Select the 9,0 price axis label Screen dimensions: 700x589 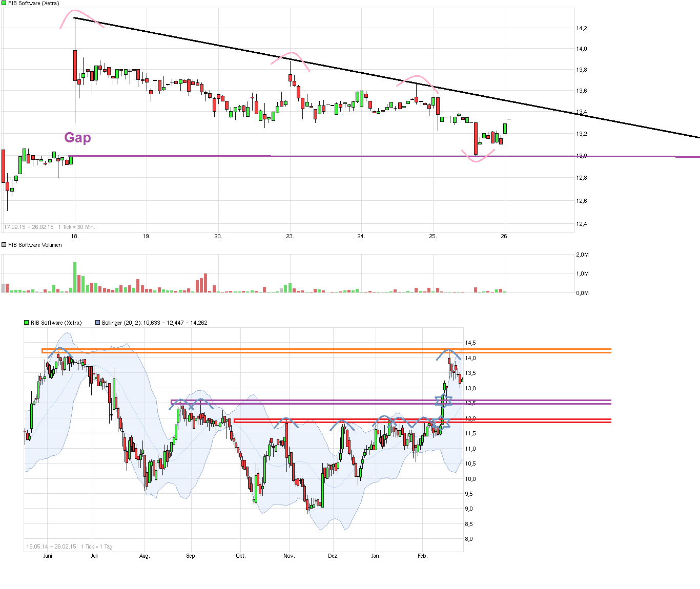[x=469, y=509]
